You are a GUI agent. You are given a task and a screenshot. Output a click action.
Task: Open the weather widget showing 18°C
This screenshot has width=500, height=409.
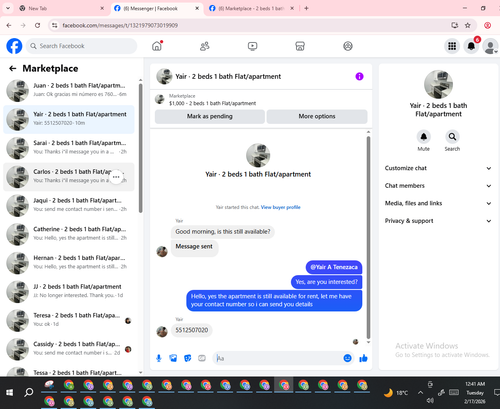click(396, 393)
